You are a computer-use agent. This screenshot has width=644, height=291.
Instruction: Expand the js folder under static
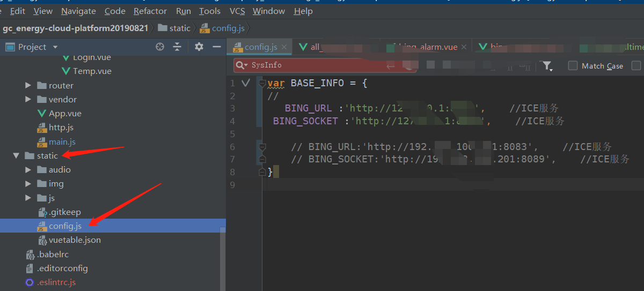click(x=28, y=198)
